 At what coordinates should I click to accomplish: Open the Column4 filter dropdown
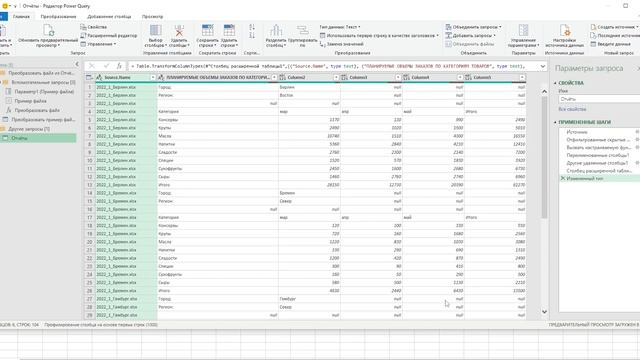tap(460, 78)
